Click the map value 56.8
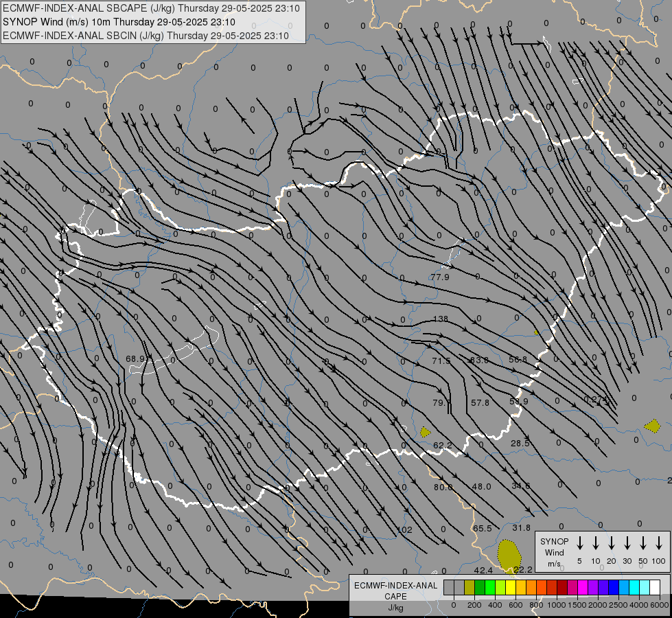This screenshot has height=618, width=672. click(x=518, y=359)
